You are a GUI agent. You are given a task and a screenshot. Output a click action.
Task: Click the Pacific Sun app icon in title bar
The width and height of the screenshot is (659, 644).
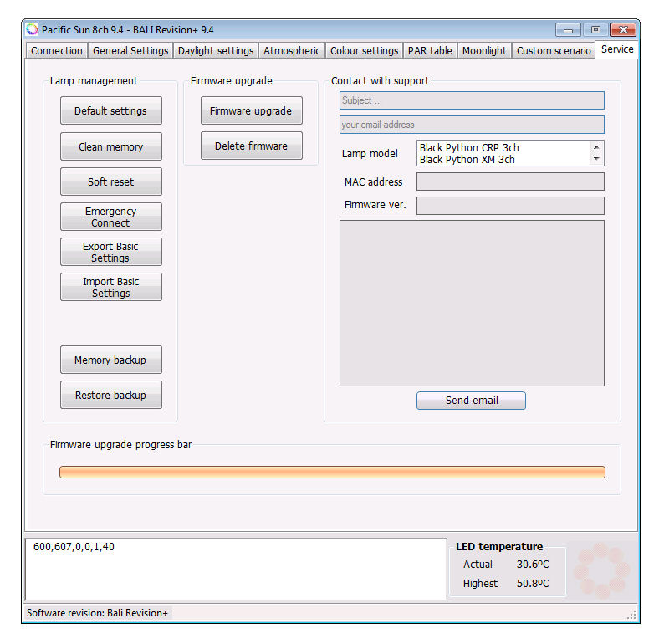coord(33,29)
